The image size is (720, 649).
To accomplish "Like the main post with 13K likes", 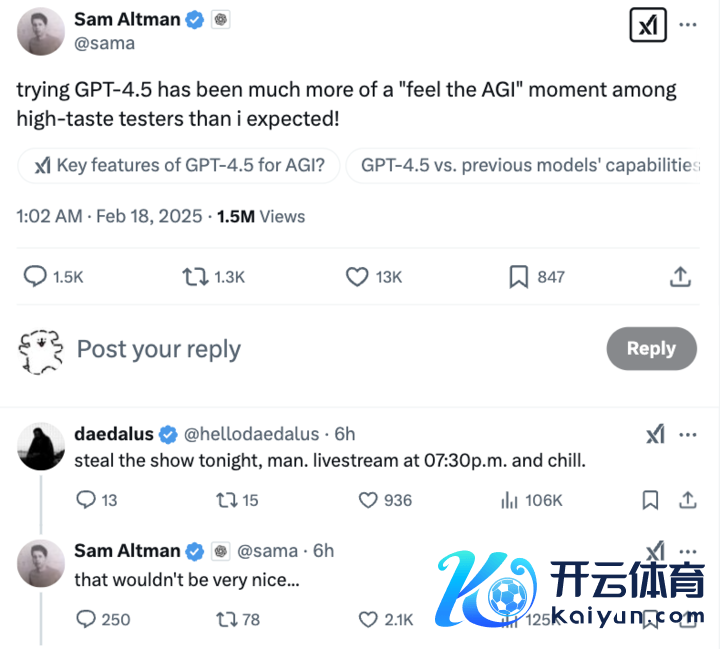I will coord(357,277).
